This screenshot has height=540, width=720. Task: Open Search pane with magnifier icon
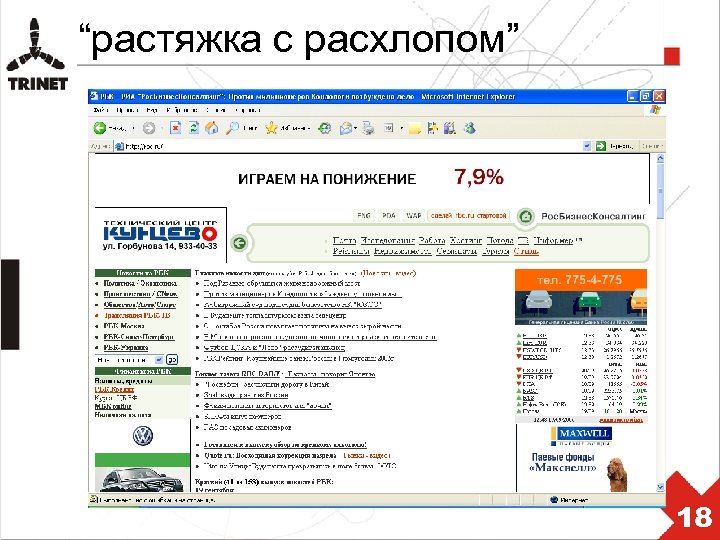click(x=232, y=128)
